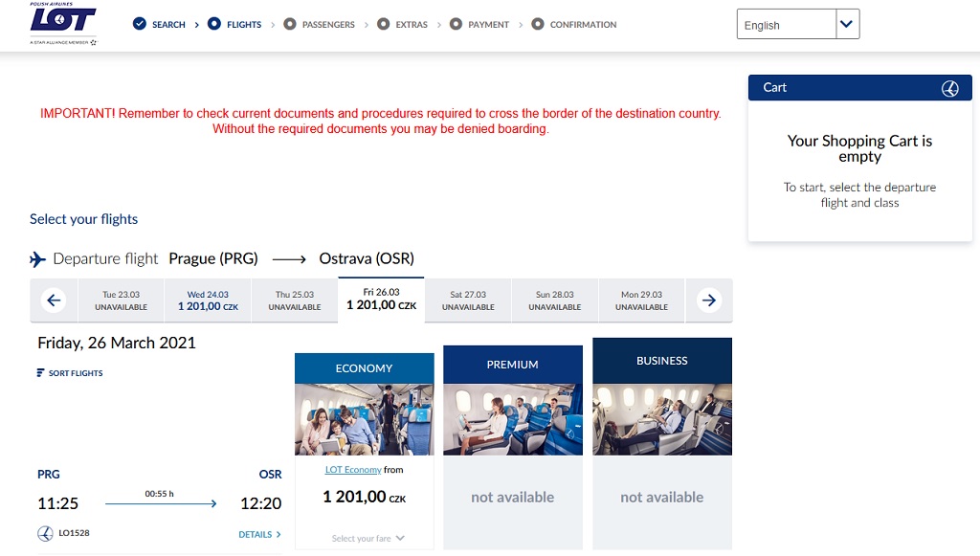Screen dimensions: 980x556
Task: Click Your Shopping Cart is empty message
Action: tap(860, 148)
